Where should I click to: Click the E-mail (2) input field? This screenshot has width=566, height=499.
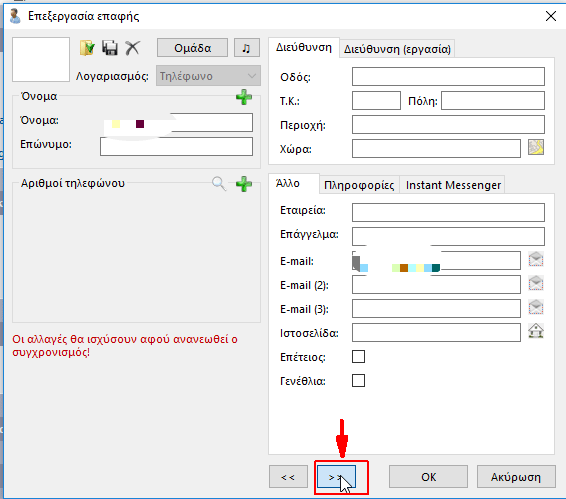tap(436, 285)
